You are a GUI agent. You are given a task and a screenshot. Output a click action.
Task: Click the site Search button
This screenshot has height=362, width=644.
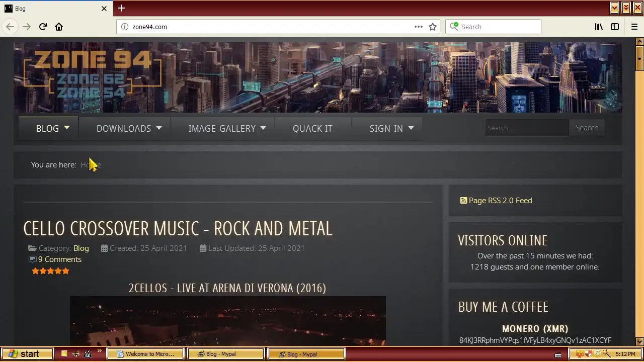[587, 128]
